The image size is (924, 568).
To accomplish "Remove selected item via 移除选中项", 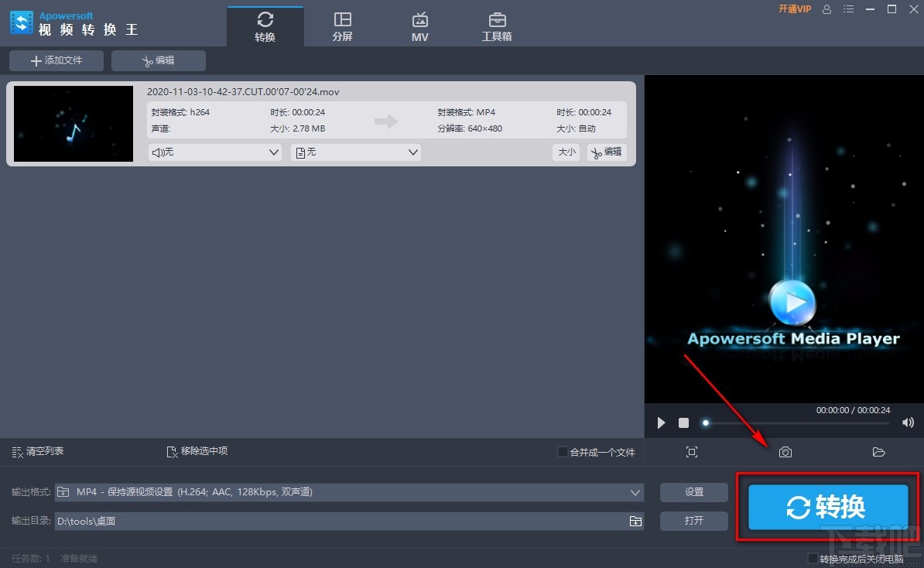I will tap(197, 452).
